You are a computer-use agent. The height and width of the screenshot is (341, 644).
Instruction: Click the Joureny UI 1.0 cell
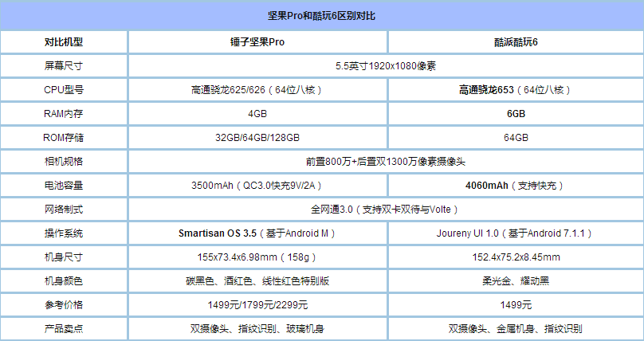pos(516,233)
